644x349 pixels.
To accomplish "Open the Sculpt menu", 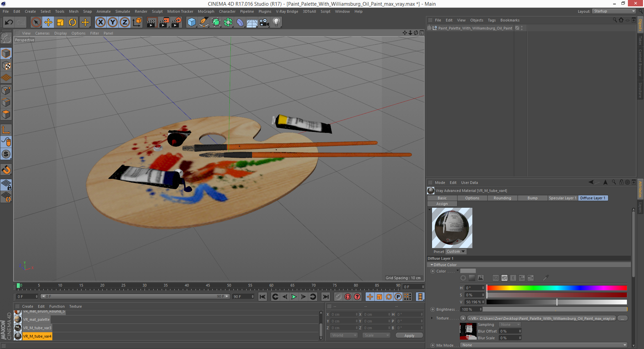I will click(157, 11).
